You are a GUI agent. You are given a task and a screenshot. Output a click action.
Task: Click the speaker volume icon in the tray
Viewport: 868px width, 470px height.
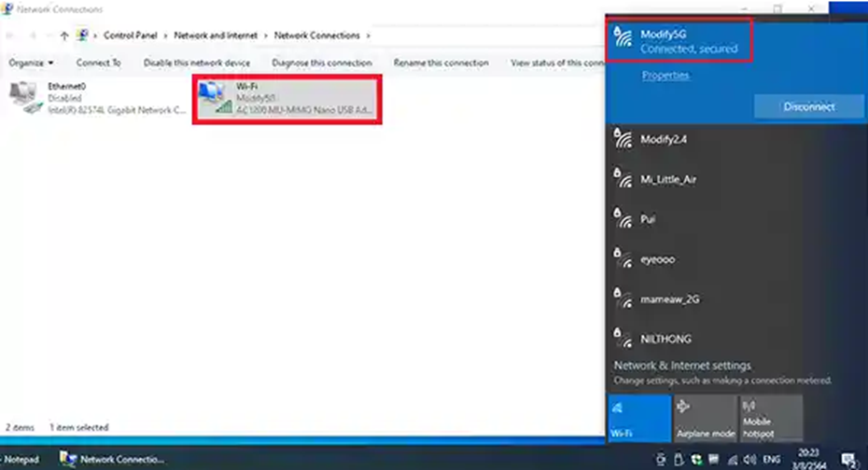click(749, 459)
